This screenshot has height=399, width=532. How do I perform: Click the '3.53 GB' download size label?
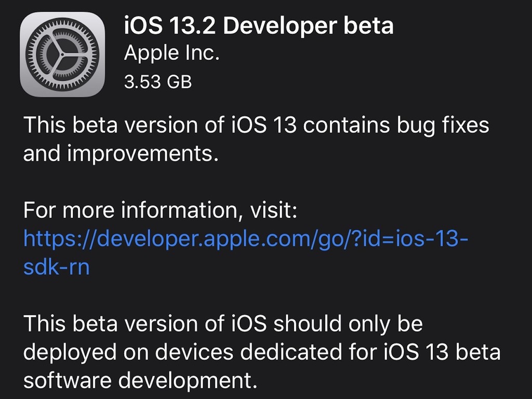[x=158, y=82]
